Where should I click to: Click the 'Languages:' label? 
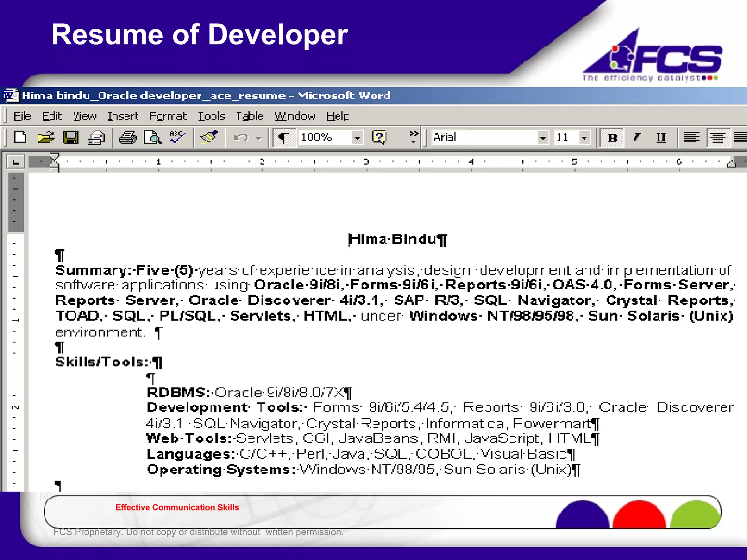click(x=191, y=454)
